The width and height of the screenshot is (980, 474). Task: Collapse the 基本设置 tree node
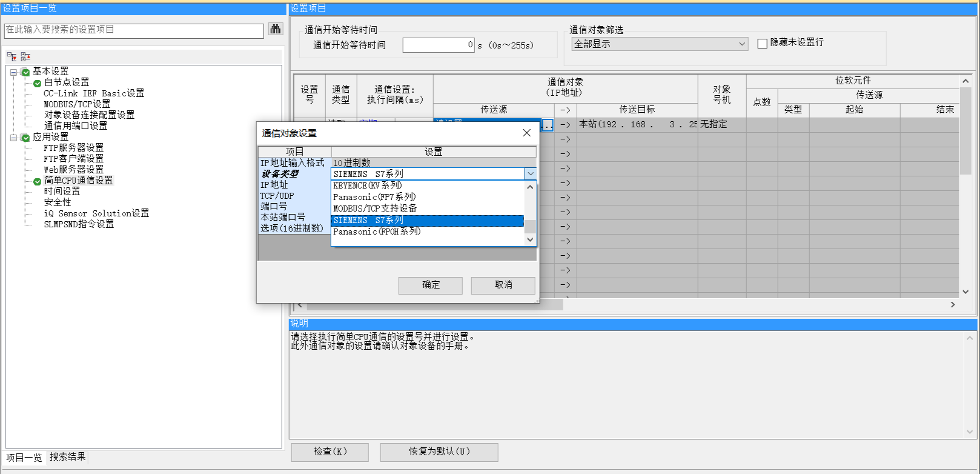click(13, 72)
